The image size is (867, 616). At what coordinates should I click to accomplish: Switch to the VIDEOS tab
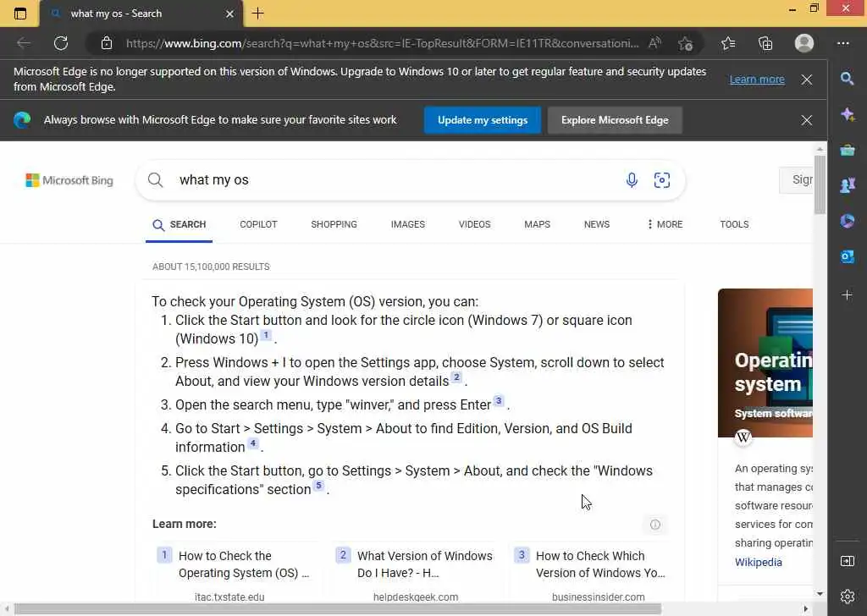tap(474, 224)
